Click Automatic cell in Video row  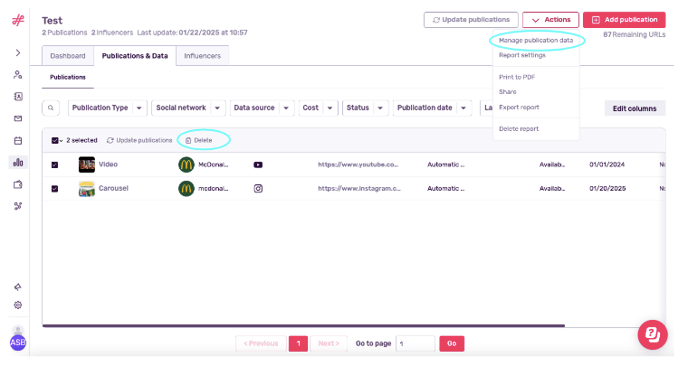click(x=446, y=165)
